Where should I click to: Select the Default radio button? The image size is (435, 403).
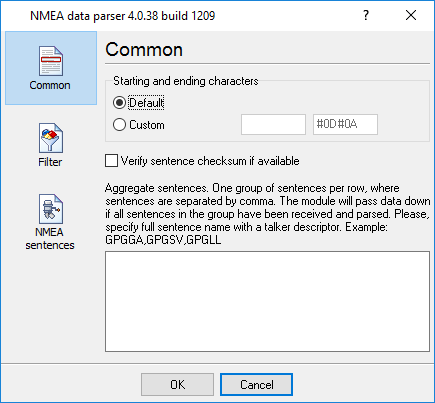[119, 103]
